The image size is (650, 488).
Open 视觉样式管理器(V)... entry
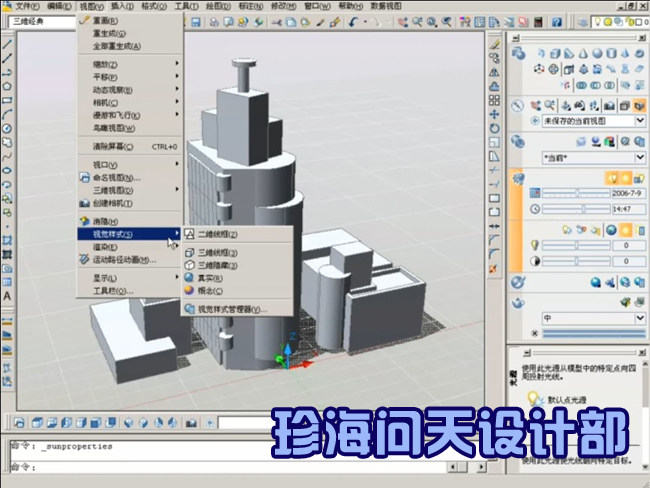click(x=237, y=309)
